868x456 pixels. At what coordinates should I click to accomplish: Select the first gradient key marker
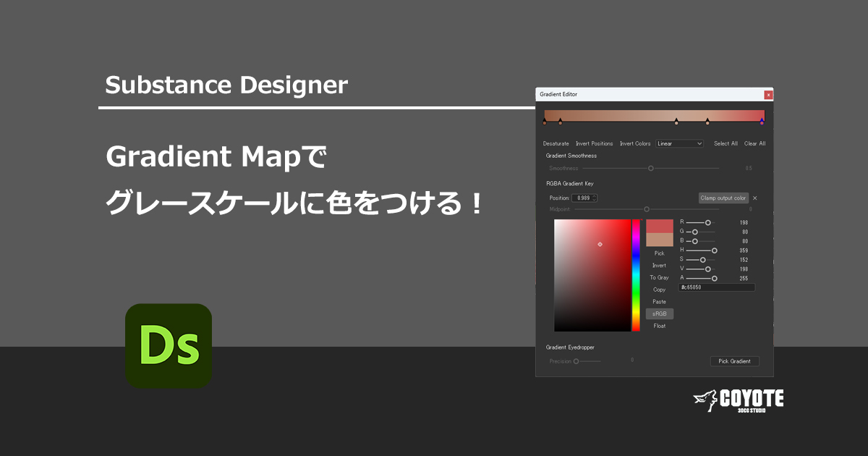coord(545,122)
